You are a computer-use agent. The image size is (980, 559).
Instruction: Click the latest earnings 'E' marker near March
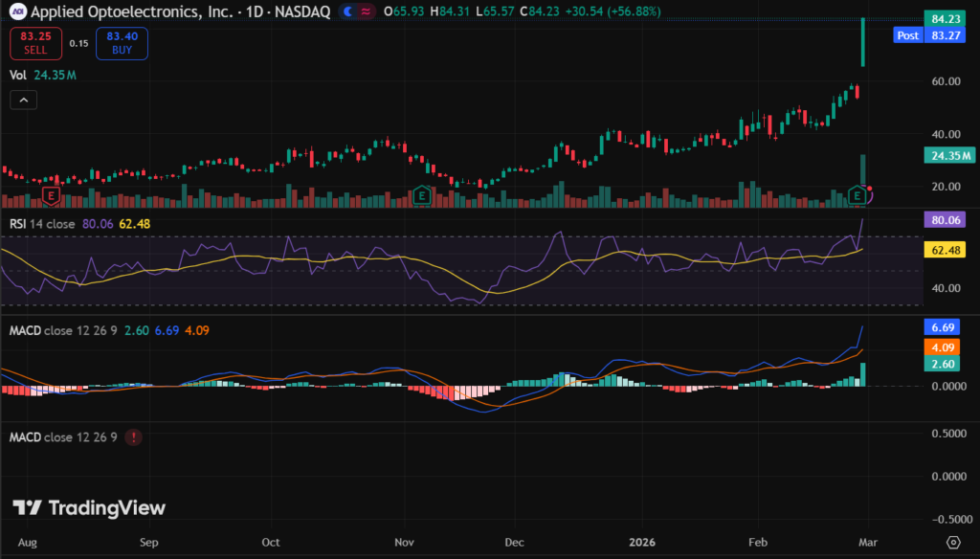click(x=858, y=196)
